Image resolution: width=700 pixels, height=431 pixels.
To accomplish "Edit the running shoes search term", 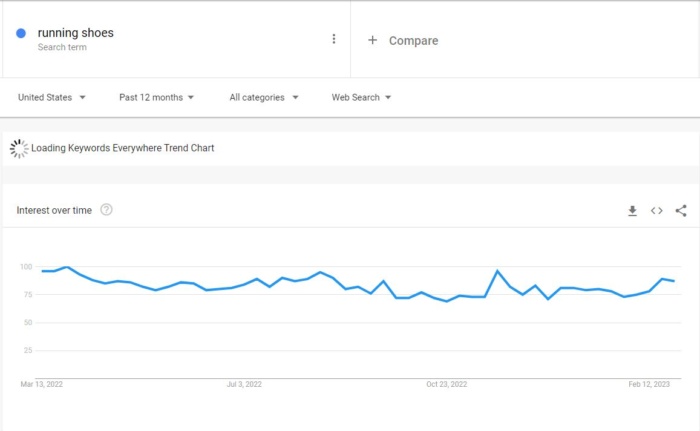I will (75, 33).
